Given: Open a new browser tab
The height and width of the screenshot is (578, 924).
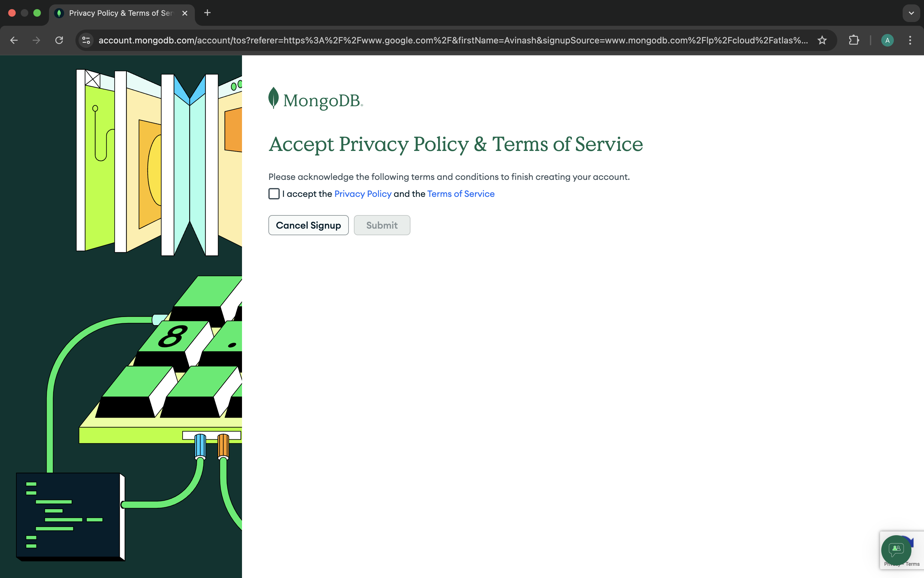Looking at the screenshot, I should [x=207, y=13].
